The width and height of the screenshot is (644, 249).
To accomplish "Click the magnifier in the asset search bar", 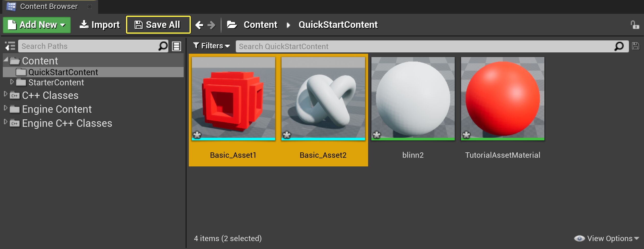I will coord(619,46).
